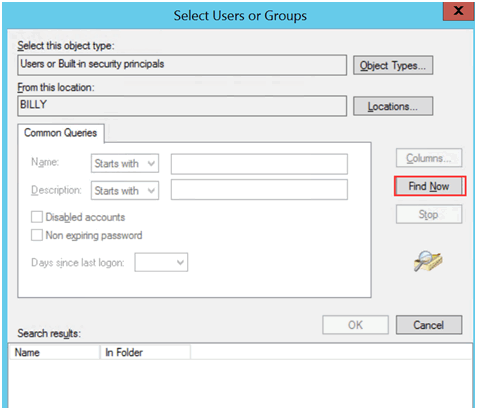Image resolution: width=477 pixels, height=410 pixels.
Task: Click the magnifying glass search icon
Action: (428, 261)
